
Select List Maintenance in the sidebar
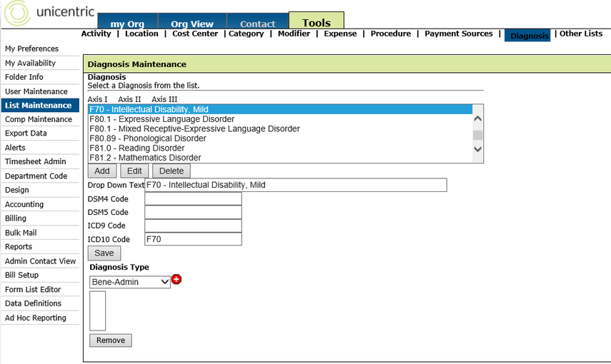tap(40, 105)
